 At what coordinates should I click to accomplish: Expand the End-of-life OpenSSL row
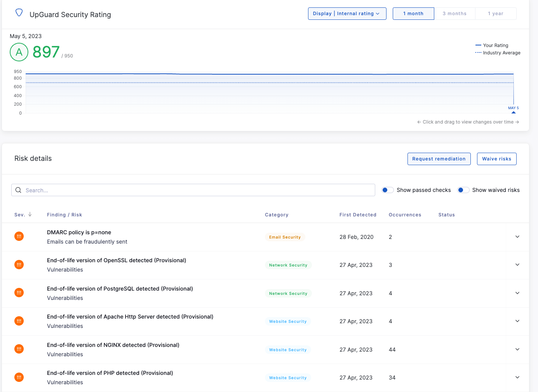[517, 265]
